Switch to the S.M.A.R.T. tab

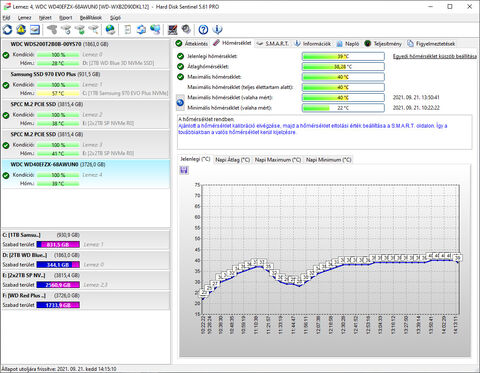[x=273, y=44]
